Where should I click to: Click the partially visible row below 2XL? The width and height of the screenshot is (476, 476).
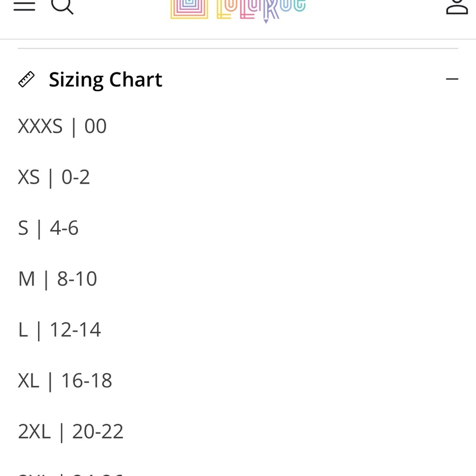[70, 473]
